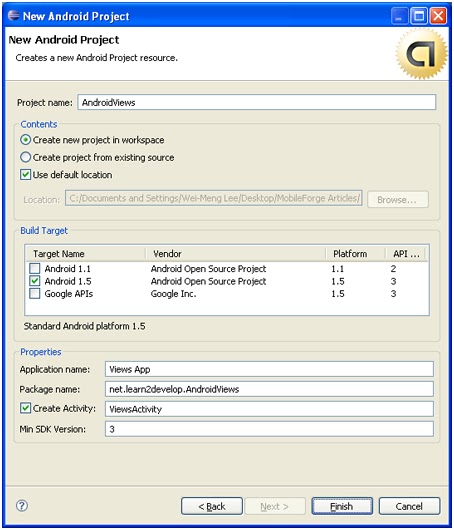This screenshot has width=454, height=530.
Task: Toggle the Create Activity checkbox
Action: [x=25, y=408]
